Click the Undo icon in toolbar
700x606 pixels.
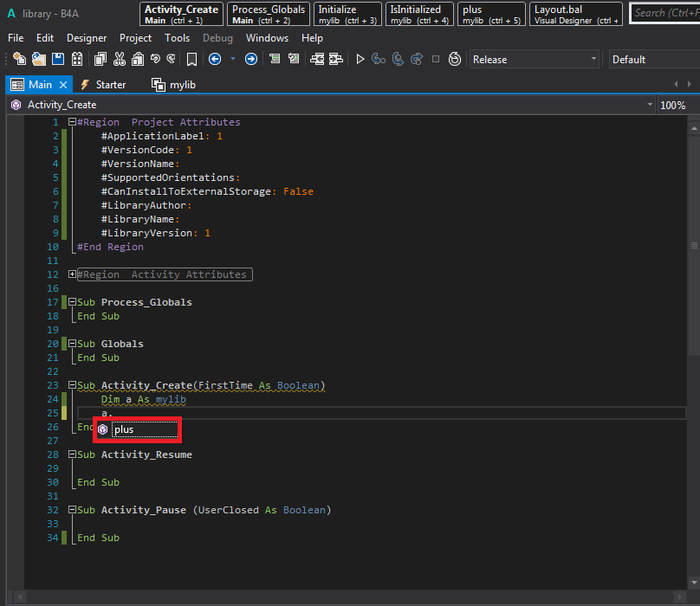pyautogui.click(x=155, y=59)
